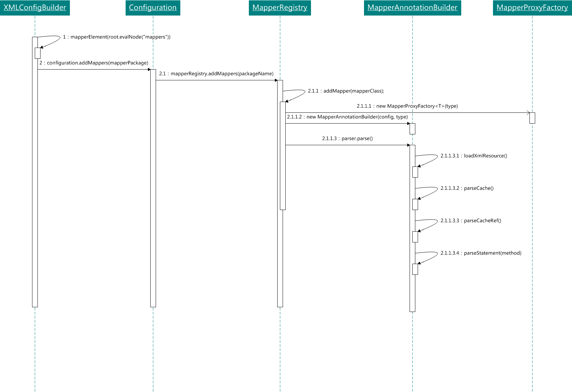Select the nested activation box on XMLConfigBuilder
This screenshot has height=392, width=572.
click(37, 53)
